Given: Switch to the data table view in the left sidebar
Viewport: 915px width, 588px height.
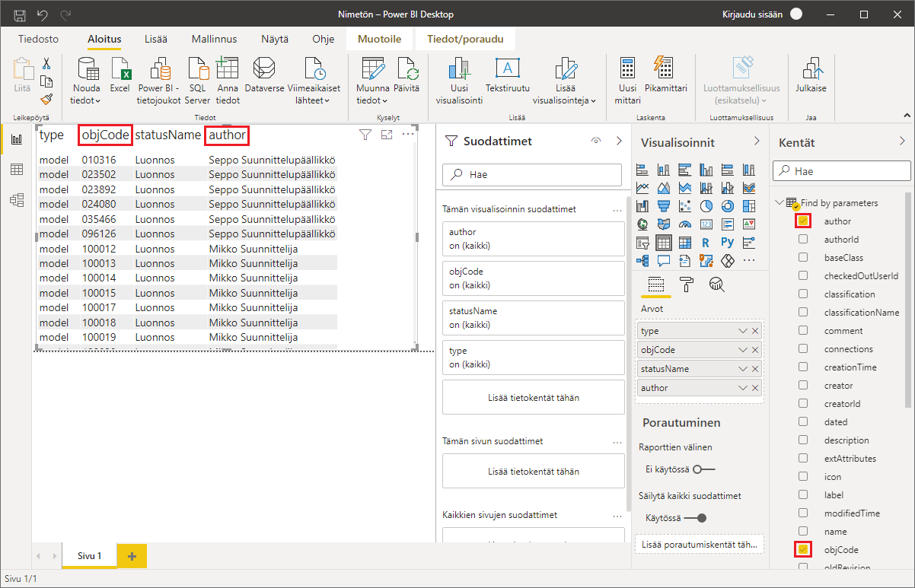Looking at the screenshot, I should [16, 170].
